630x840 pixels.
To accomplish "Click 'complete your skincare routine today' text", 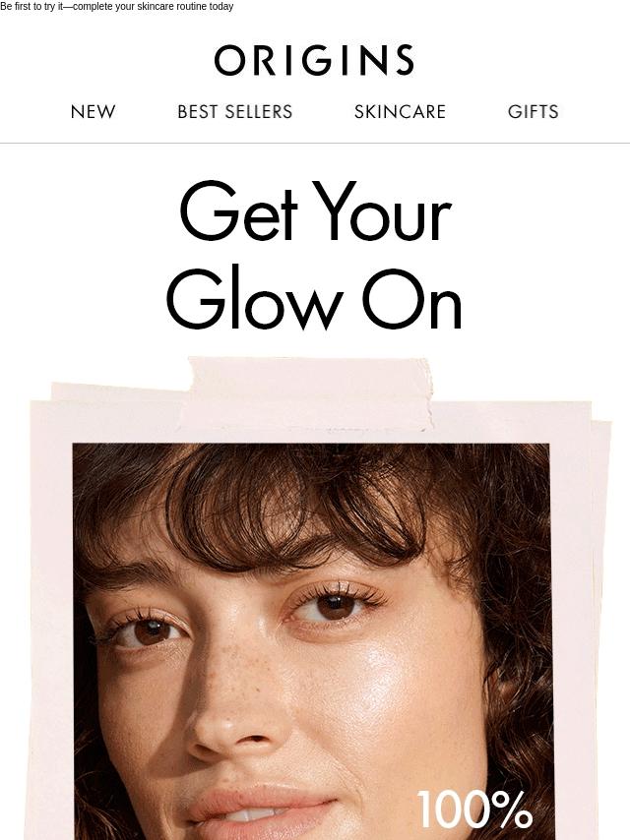I will coord(153,7).
